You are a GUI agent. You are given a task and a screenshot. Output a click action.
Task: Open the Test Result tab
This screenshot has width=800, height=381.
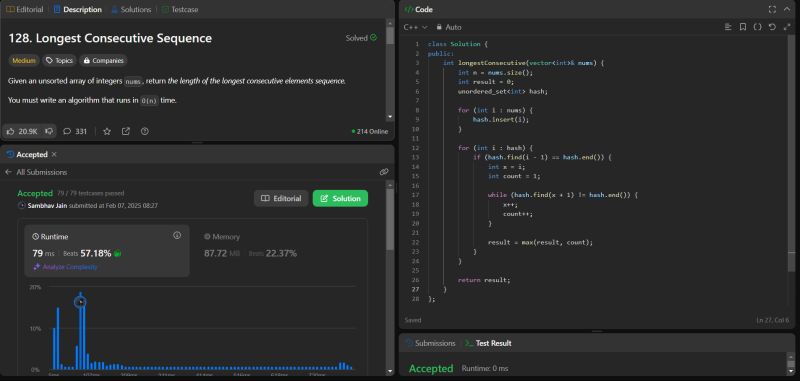tap(488, 343)
